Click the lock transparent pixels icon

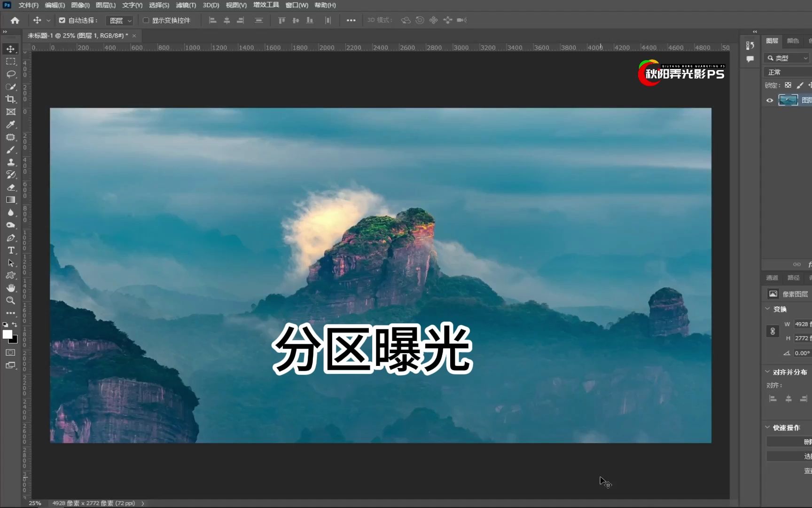(x=789, y=85)
